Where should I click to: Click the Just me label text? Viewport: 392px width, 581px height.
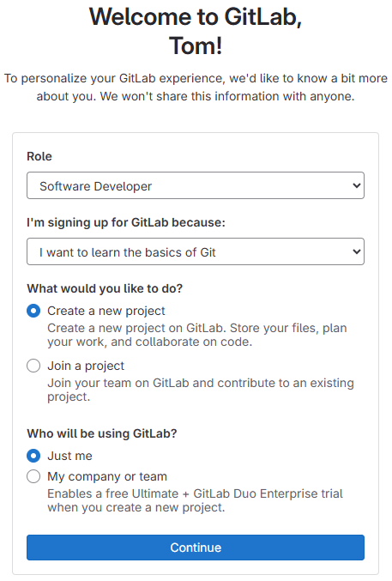69,456
